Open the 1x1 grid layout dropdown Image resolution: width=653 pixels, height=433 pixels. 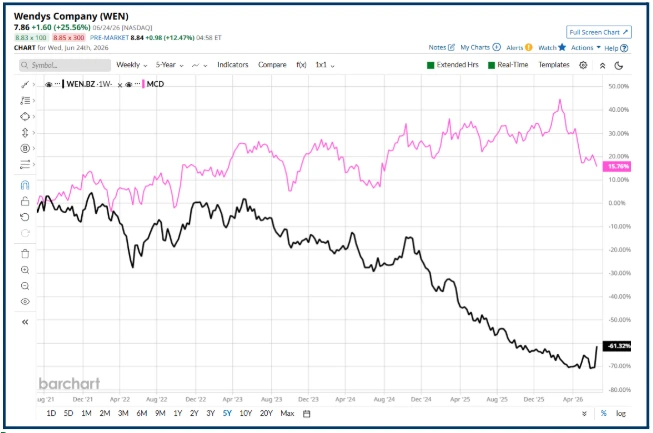[x=325, y=65]
